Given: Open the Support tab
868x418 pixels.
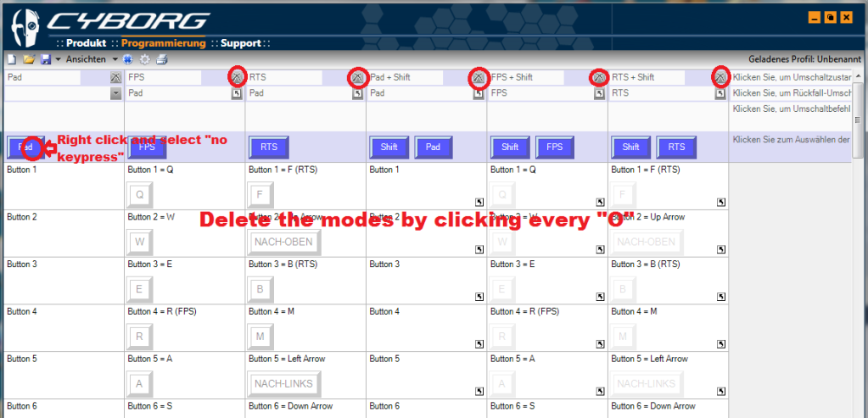Looking at the screenshot, I should (x=240, y=43).
